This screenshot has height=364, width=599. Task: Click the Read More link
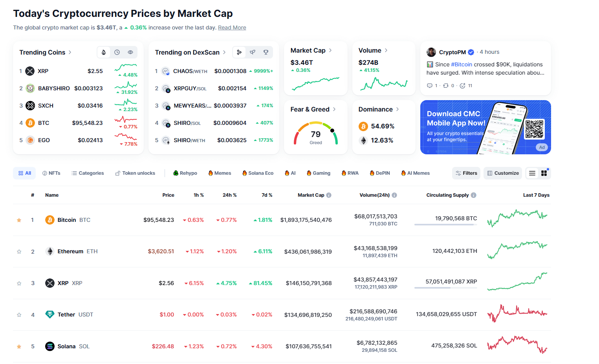coord(232,27)
